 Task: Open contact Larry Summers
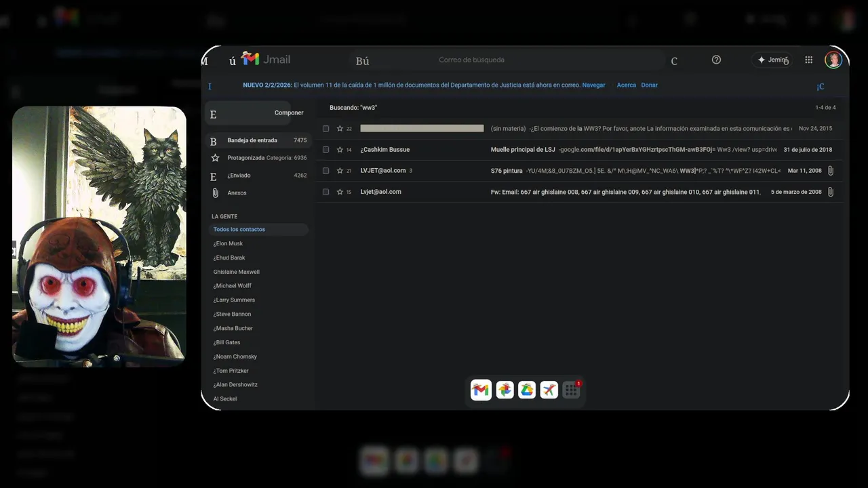click(234, 300)
